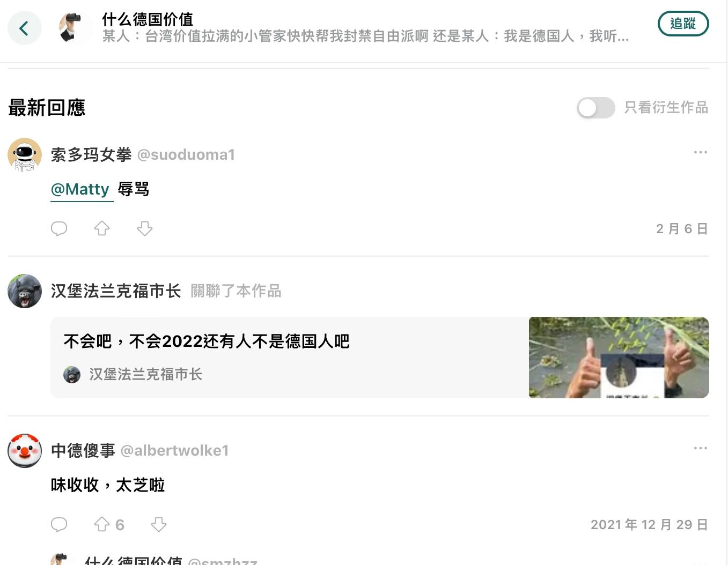This screenshot has width=728, height=565.
Task: Open more options for 中德傻事 comment
Action: [x=700, y=448]
